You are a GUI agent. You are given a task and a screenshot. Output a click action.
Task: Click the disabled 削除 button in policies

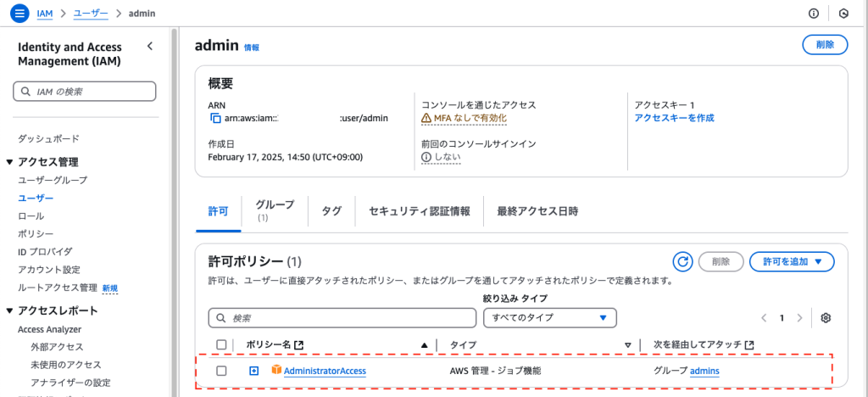click(721, 261)
